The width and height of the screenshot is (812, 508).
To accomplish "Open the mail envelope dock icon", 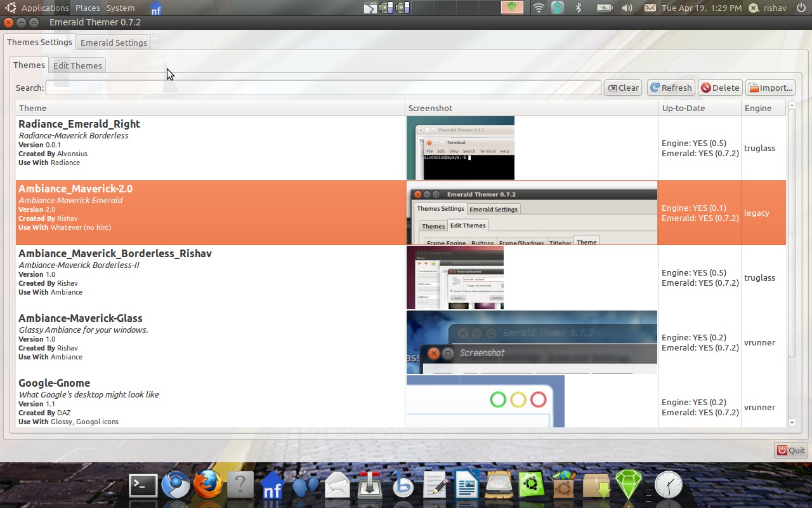I will tap(337, 486).
